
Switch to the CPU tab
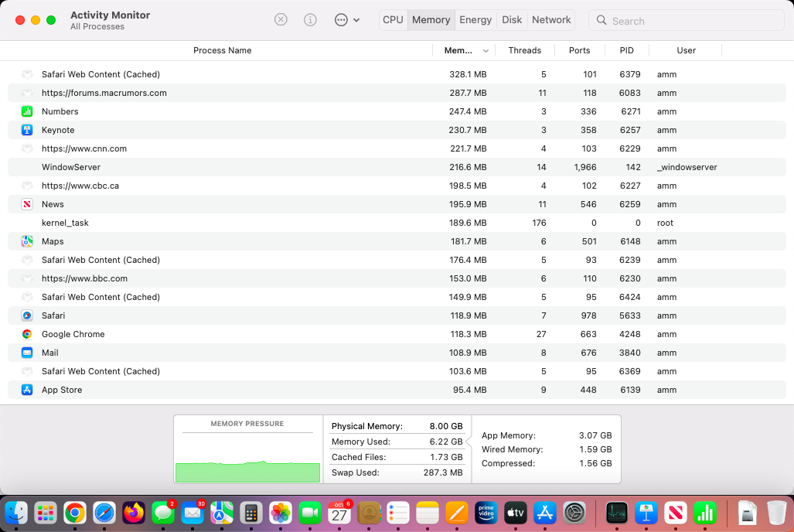[x=393, y=20]
